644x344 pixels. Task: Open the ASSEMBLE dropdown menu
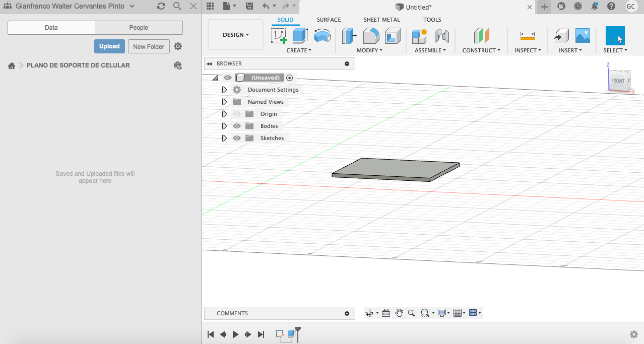click(x=430, y=50)
